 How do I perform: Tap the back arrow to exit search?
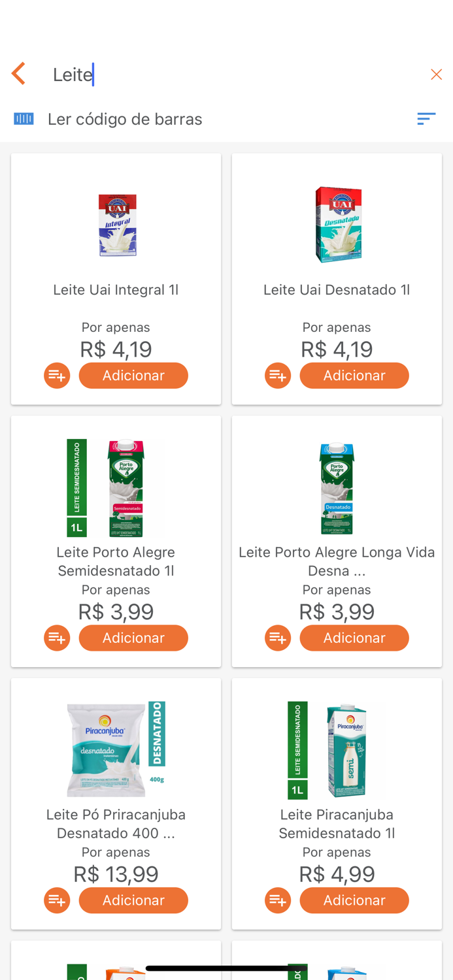[x=18, y=74]
